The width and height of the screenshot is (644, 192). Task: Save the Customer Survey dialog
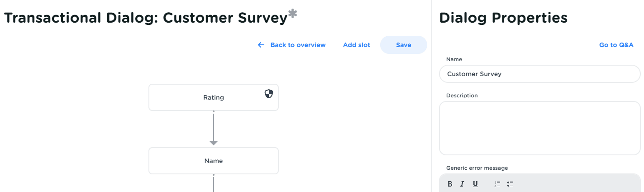(x=403, y=45)
